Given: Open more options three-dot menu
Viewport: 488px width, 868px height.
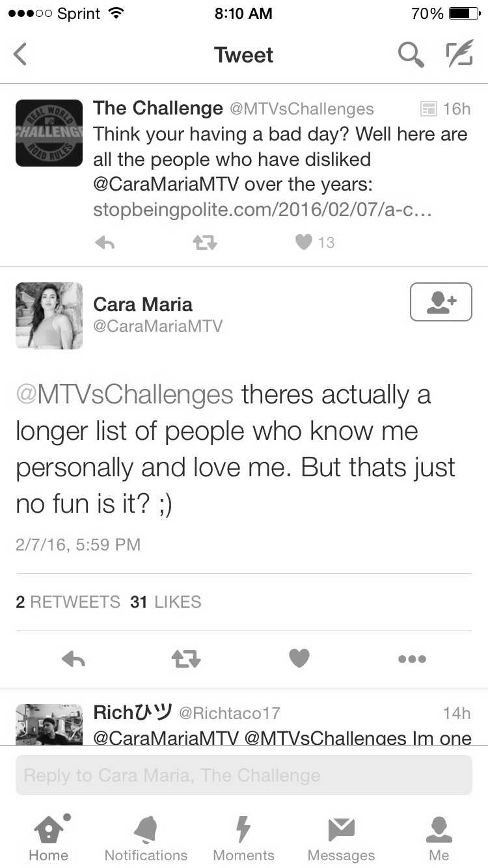Looking at the screenshot, I should [x=412, y=659].
